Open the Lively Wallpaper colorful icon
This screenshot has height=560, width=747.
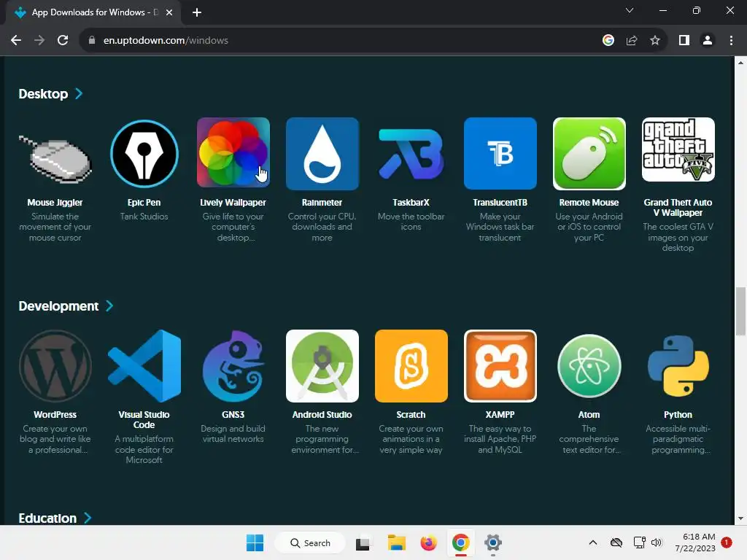233,152
